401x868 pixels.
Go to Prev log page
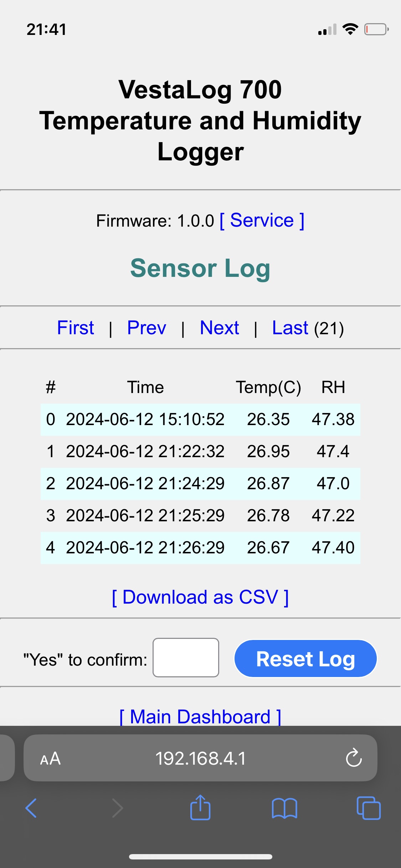(x=146, y=328)
